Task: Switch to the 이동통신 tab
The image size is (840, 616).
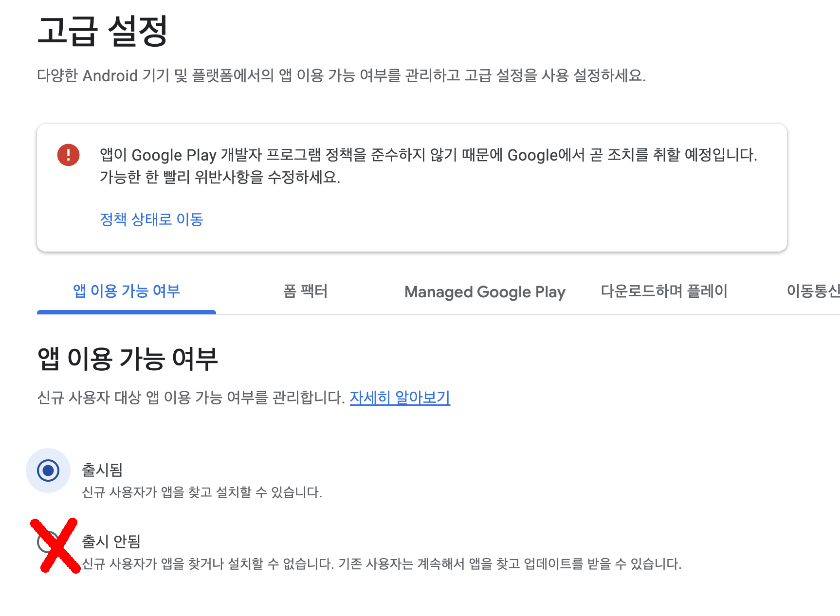Action: coord(814,291)
